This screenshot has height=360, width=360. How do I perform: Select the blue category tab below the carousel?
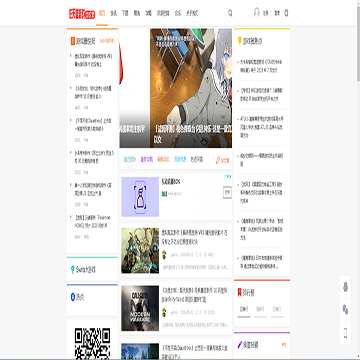pos(180,159)
